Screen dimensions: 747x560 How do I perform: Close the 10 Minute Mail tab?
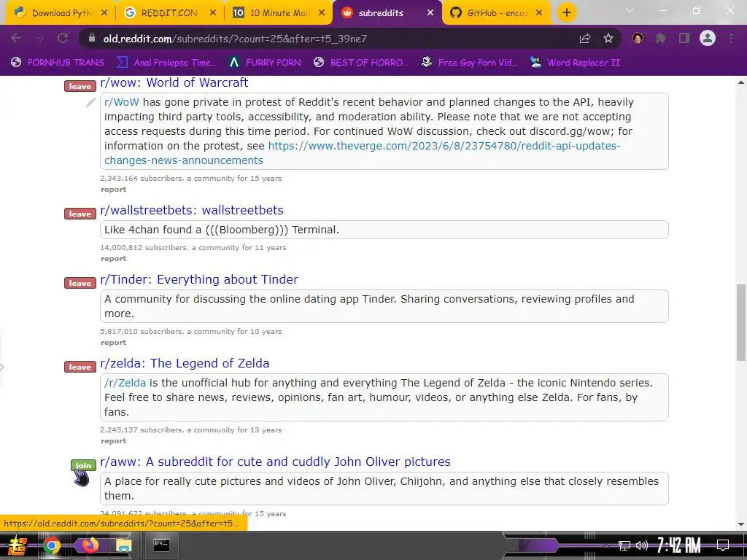(x=322, y=13)
